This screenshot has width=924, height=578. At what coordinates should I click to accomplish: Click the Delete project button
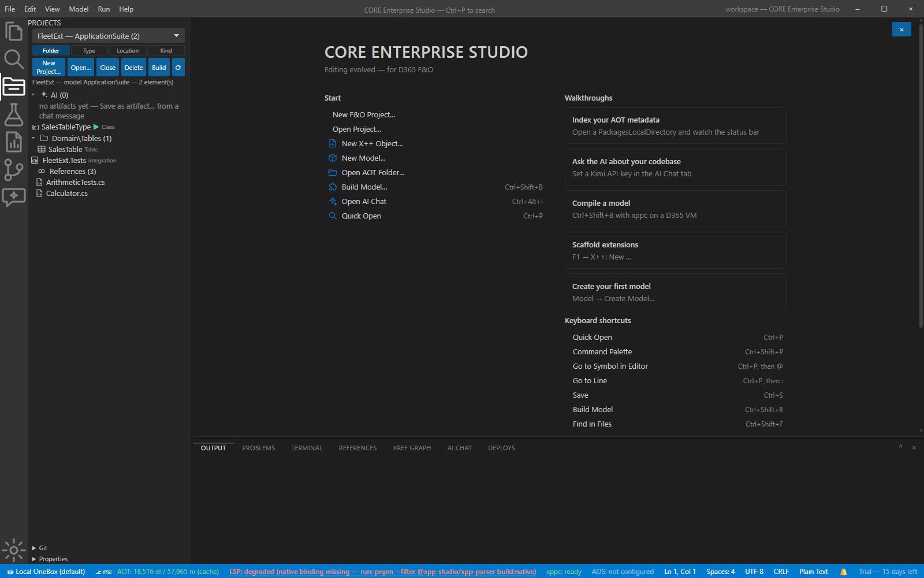[134, 68]
